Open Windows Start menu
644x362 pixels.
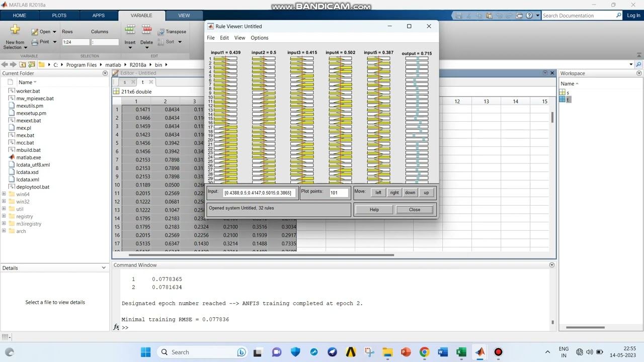coord(146,352)
